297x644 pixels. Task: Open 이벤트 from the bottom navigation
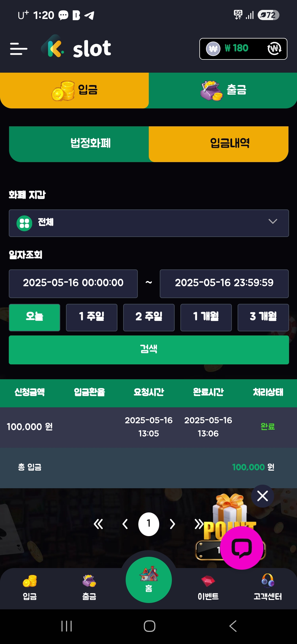pyautogui.click(x=208, y=588)
